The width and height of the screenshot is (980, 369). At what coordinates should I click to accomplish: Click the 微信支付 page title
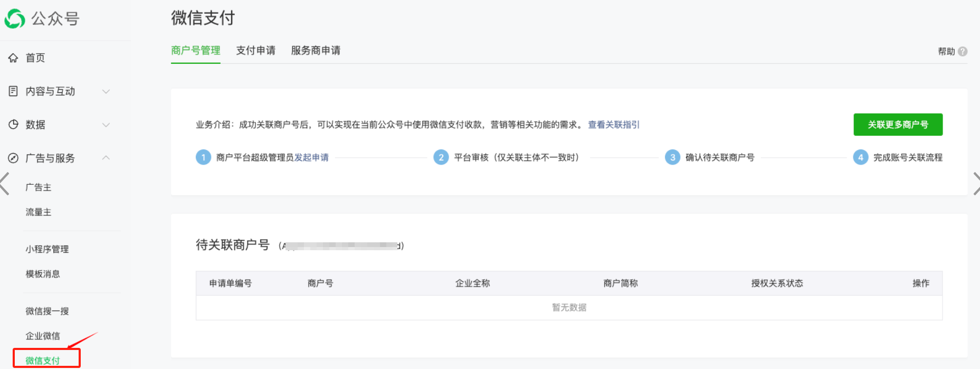pos(203,18)
